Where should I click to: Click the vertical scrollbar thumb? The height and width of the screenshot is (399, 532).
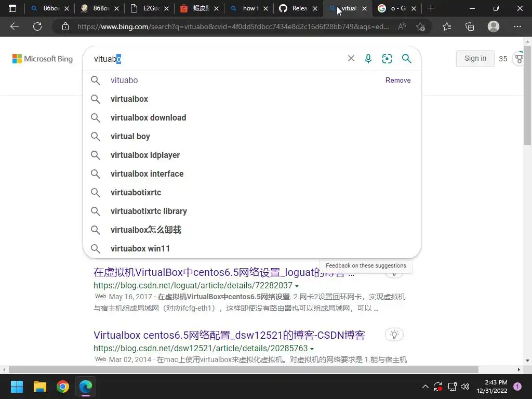pyautogui.click(x=528, y=95)
